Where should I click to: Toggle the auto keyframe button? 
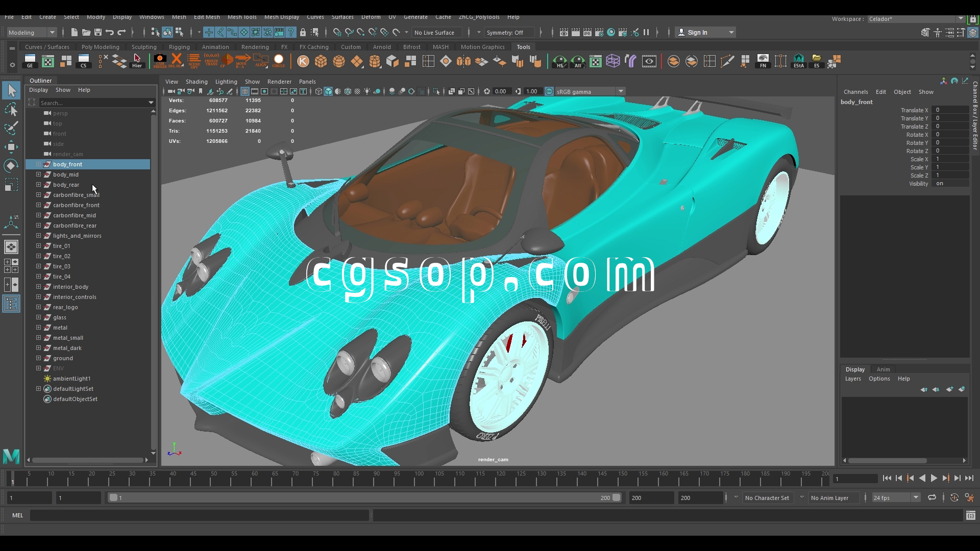[x=954, y=497]
